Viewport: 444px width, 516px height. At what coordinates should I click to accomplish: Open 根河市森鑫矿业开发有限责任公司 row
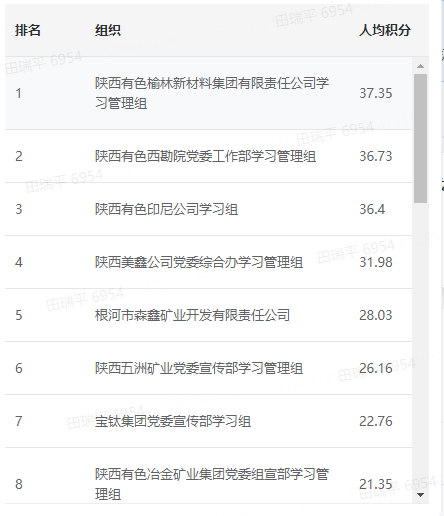point(209,315)
